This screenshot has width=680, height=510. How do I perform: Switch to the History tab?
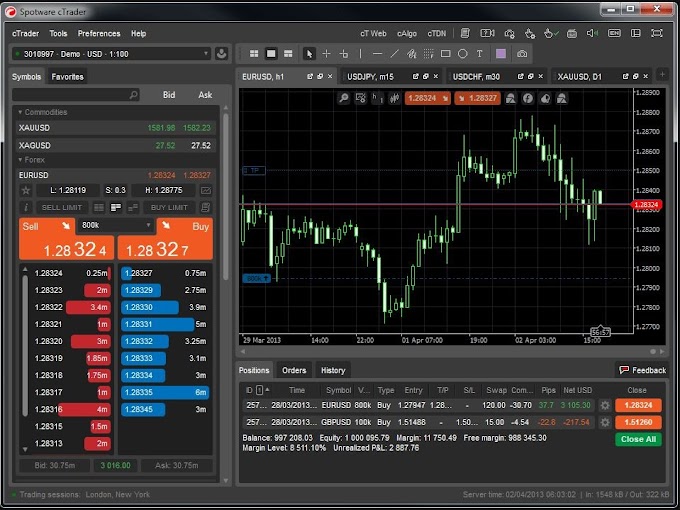tap(333, 370)
